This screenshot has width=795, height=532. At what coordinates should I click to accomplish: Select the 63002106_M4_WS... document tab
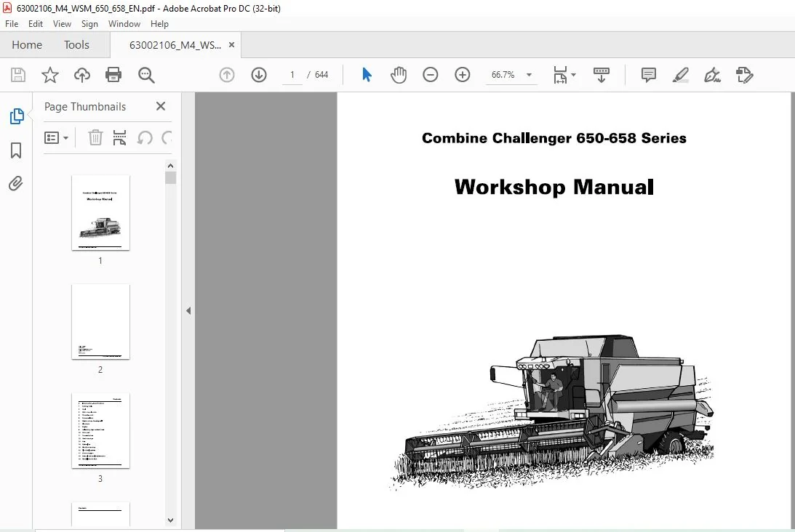click(175, 45)
